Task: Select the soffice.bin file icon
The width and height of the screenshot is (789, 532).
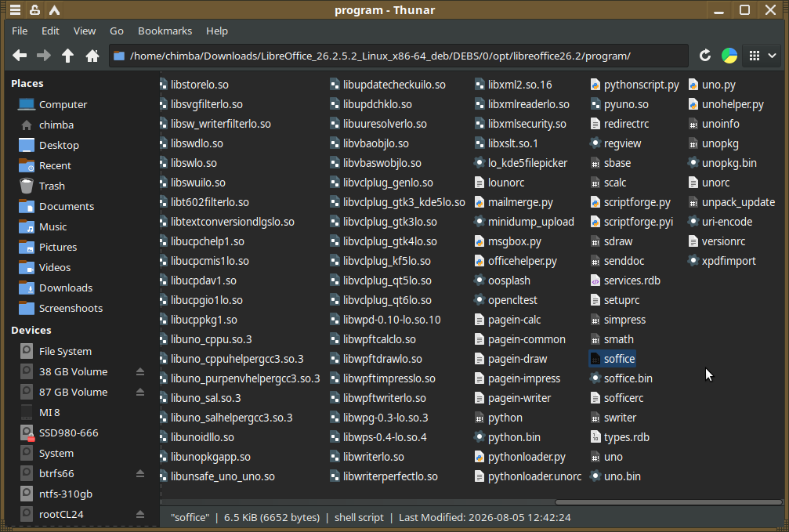Action: click(x=595, y=378)
